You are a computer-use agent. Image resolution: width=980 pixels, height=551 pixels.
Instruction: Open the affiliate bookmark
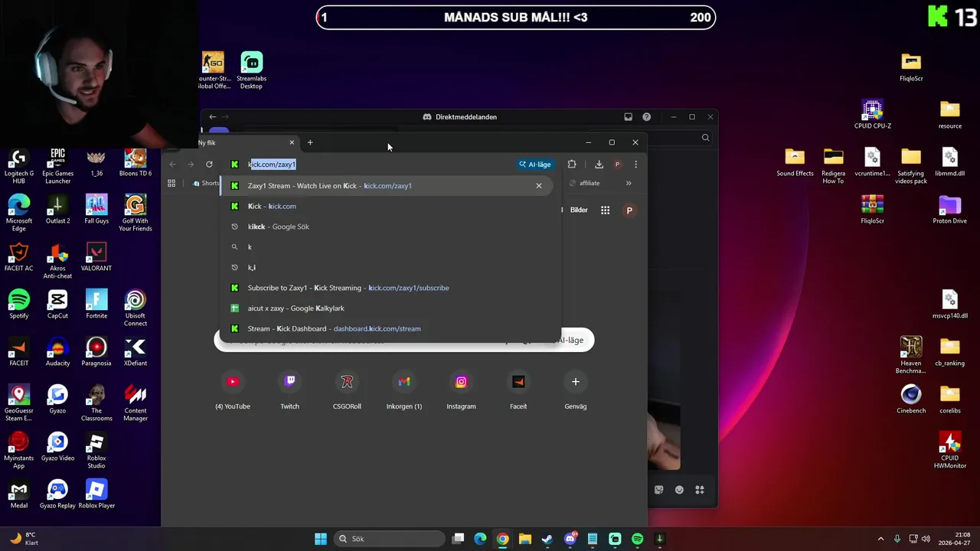tap(585, 184)
